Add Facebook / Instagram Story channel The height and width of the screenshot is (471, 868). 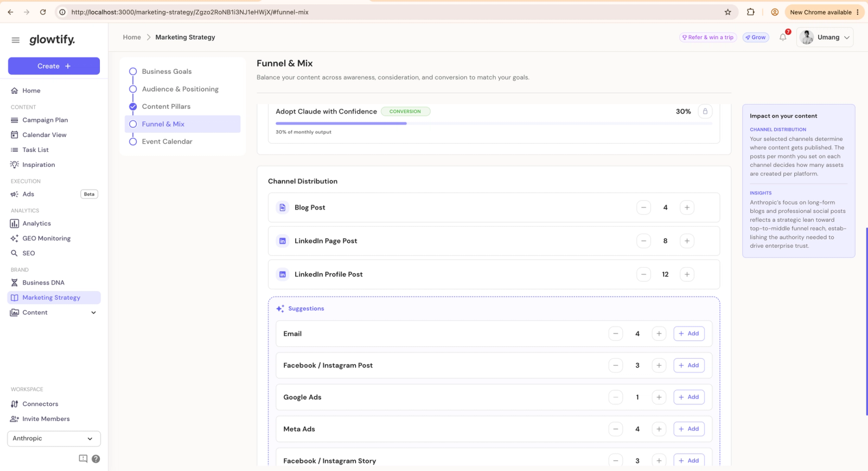[x=689, y=460]
